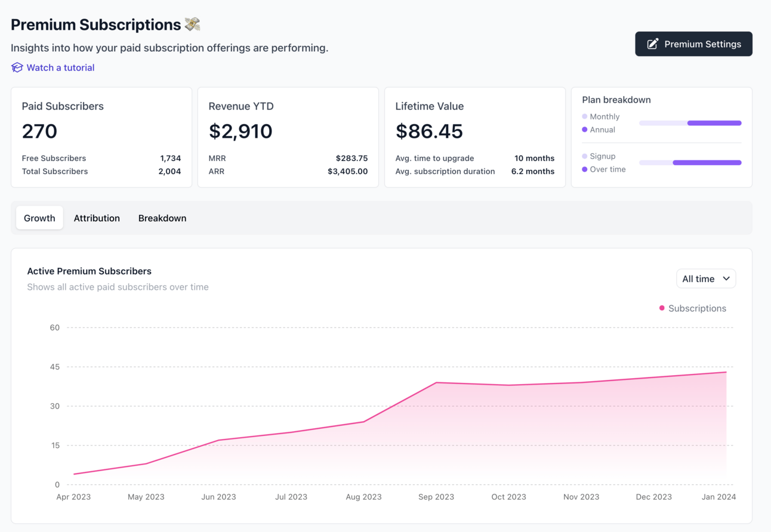Click the Signup vs Over time bar
Viewport: 771px width, 532px height.
tap(690, 162)
